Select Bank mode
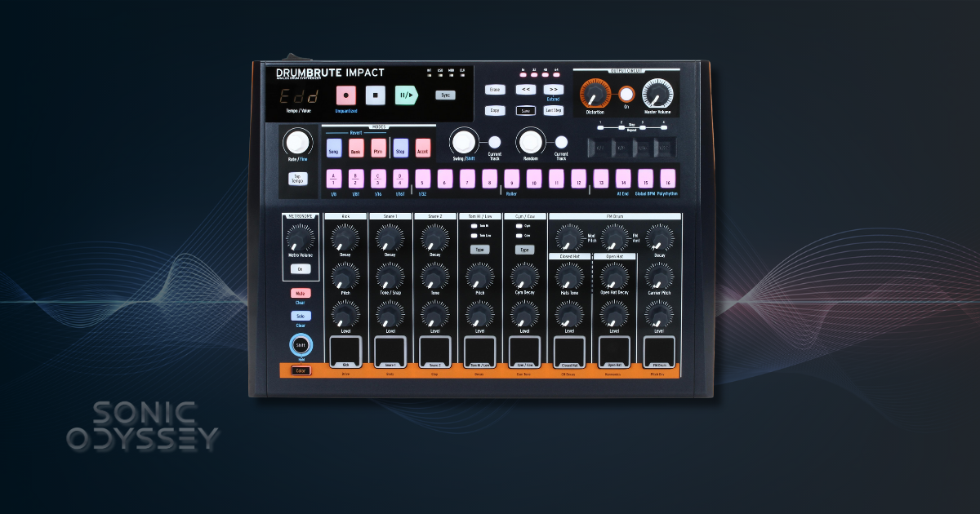Screen dimensions: 980x514 (356, 148)
